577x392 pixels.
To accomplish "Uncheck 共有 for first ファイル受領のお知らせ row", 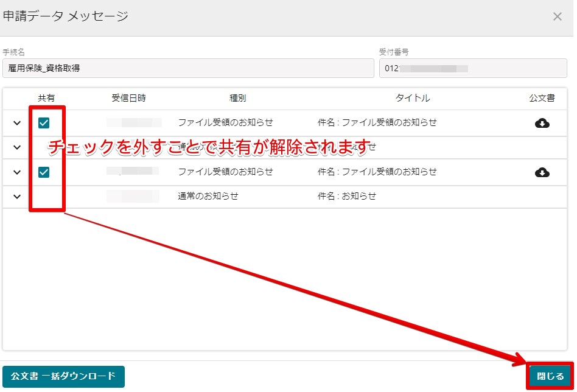I will coord(44,123).
